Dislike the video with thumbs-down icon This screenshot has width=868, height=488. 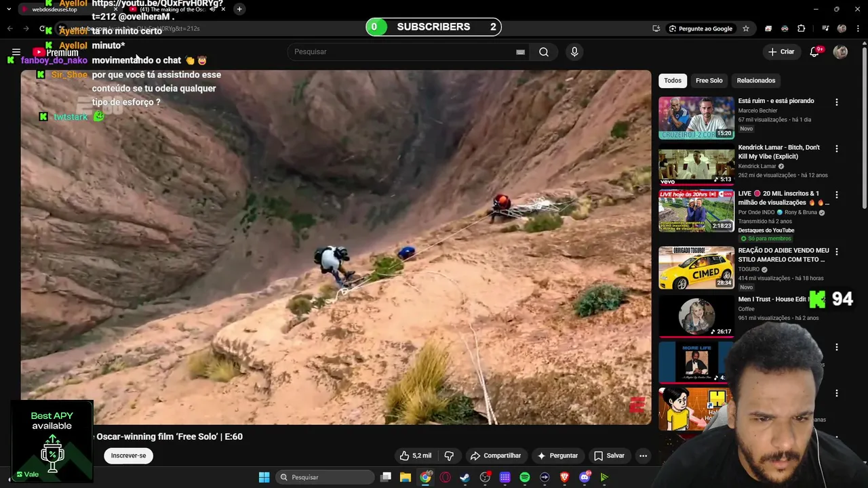pos(448,455)
